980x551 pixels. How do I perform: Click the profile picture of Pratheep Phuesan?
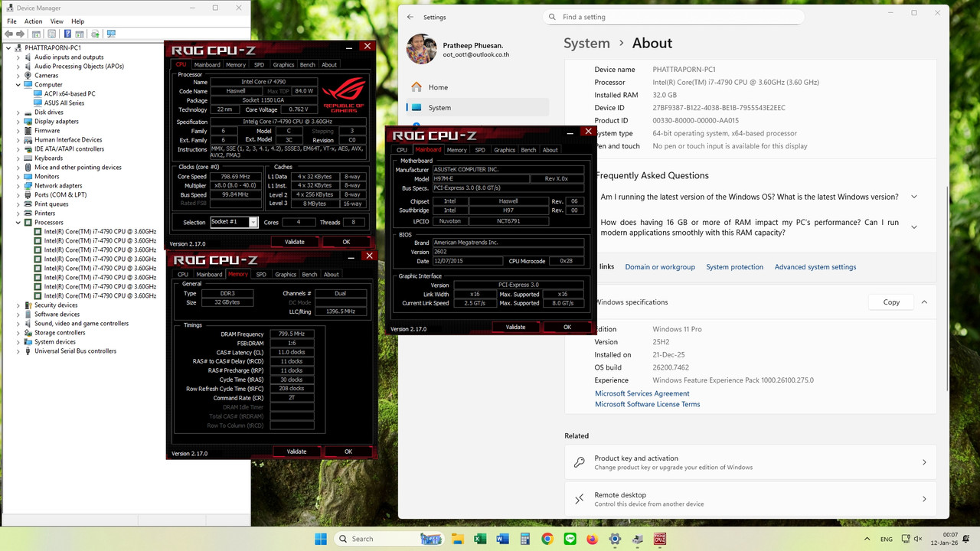(422, 49)
